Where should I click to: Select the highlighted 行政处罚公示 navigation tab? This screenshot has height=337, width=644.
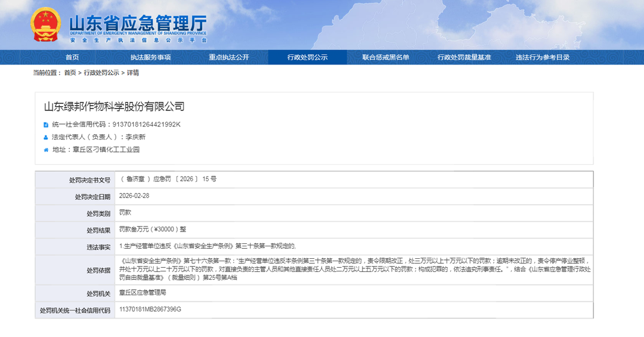pyautogui.click(x=308, y=57)
